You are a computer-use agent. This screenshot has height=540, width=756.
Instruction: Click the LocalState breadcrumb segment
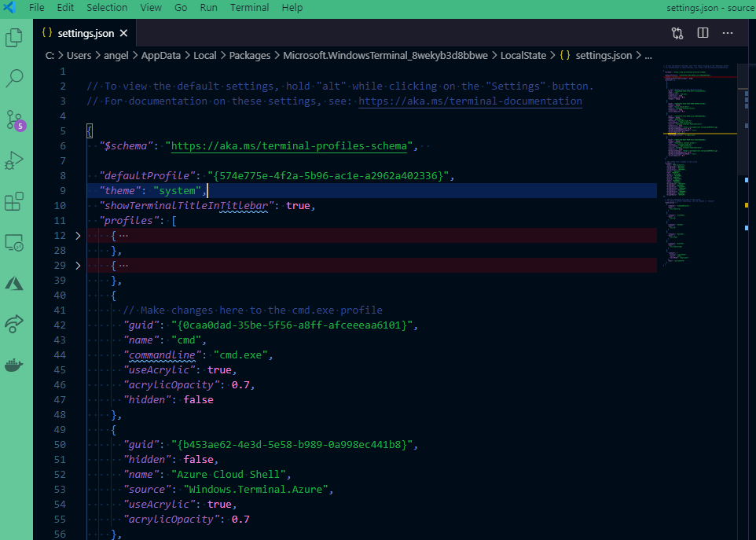coord(523,56)
